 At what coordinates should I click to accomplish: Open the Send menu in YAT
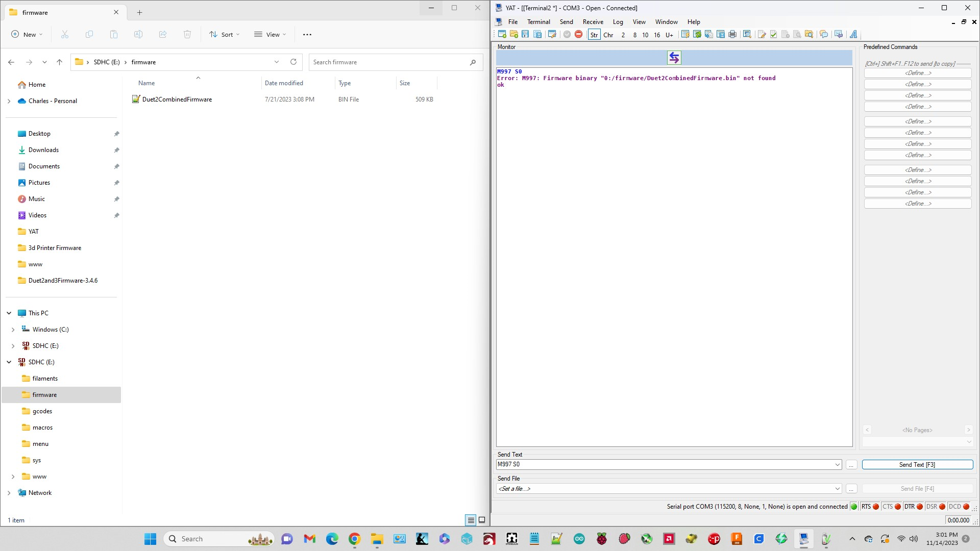[x=567, y=22]
